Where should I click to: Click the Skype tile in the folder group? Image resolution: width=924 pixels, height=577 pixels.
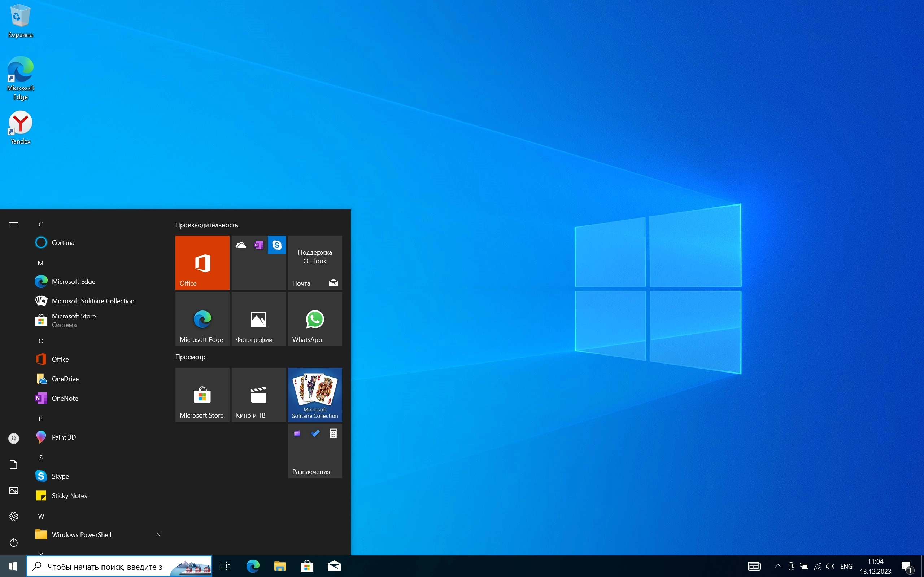click(x=277, y=245)
